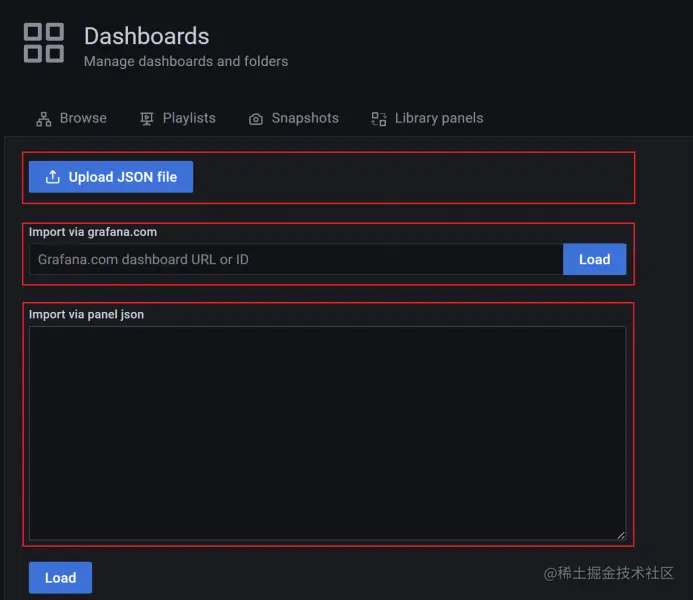Click Load next to grafana.com URL field
693x600 pixels.
point(594,259)
